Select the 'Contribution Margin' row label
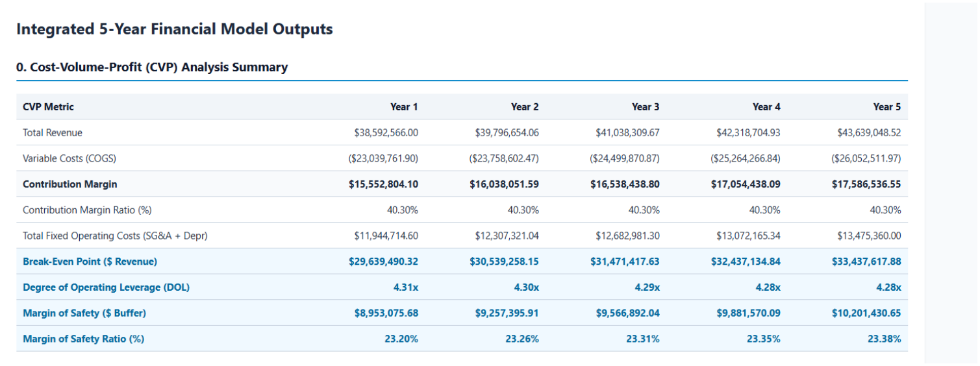Viewport: 980px width, 366px height. point(70,184)
